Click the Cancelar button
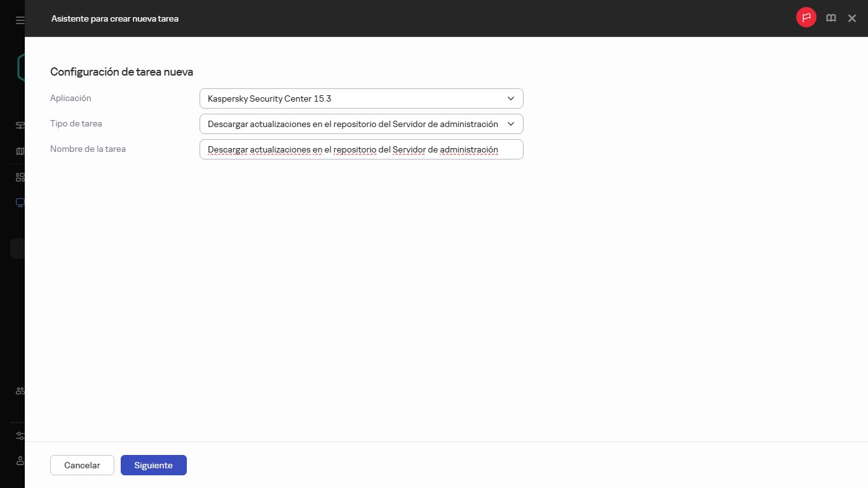 82,465
